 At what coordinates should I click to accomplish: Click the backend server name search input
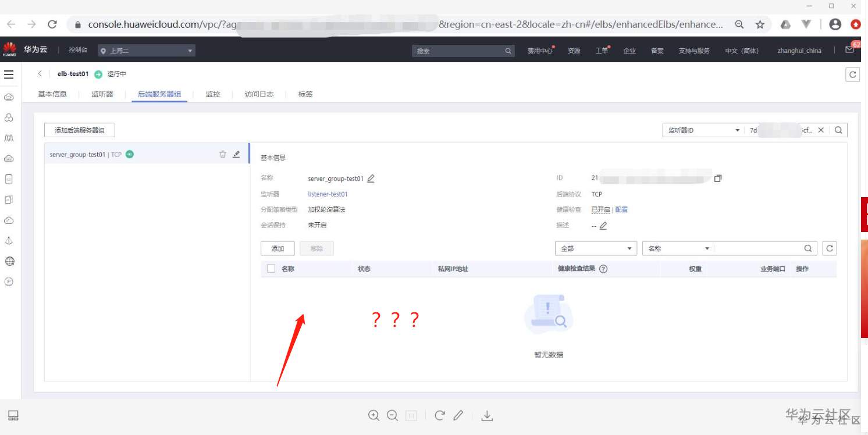point(757,248)
